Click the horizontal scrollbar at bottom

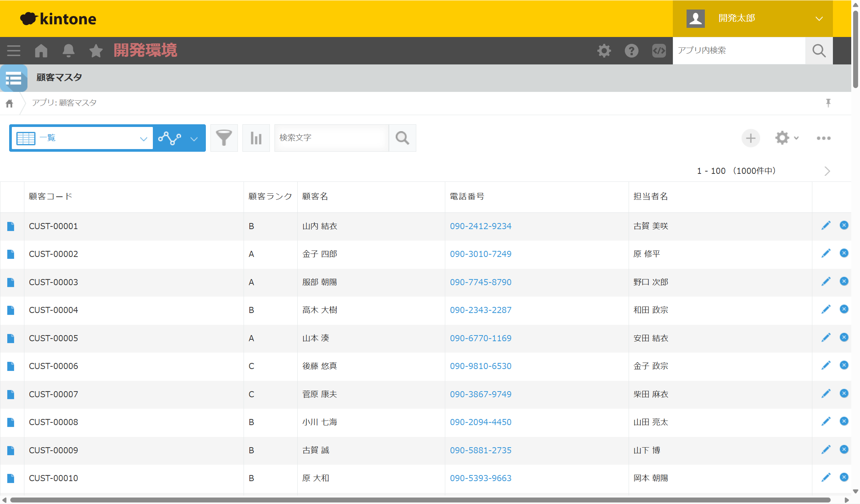[x=419, y=500]
